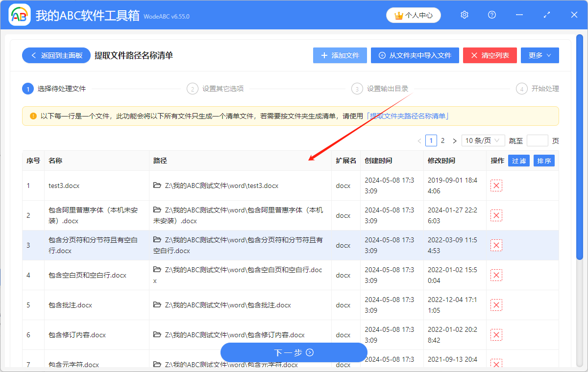Click the 跳至 page number input field
Viewport: 588px width, 372px height.
point(537,141)
